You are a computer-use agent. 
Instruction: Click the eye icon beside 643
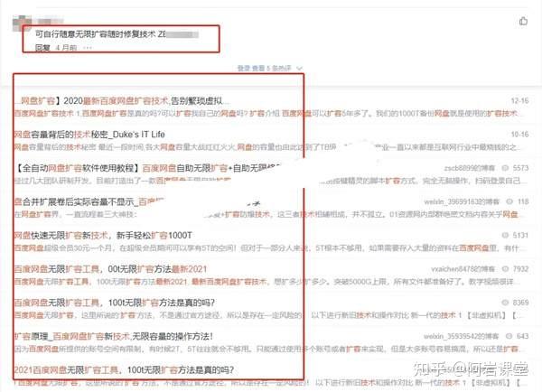[x=509, y=336]
